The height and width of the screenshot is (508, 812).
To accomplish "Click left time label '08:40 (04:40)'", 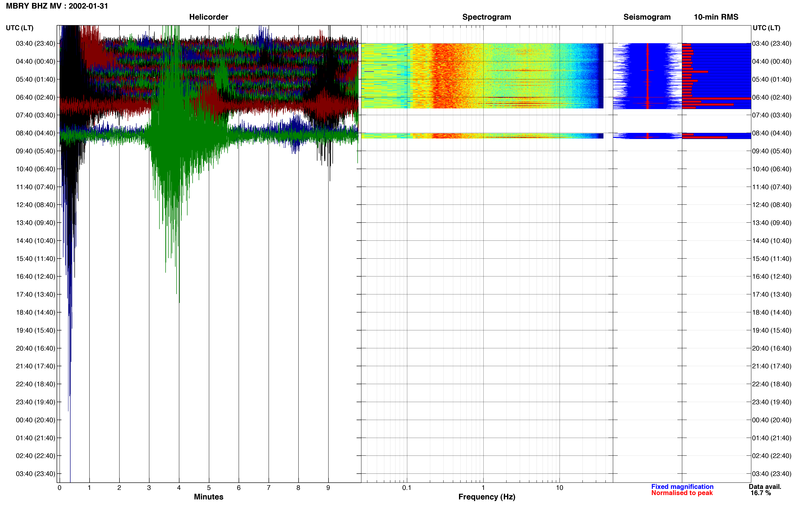I will 36,133.
